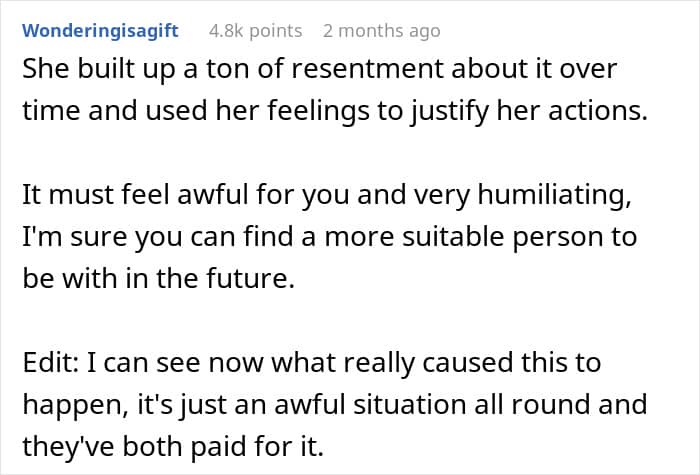Click the "2 months ago" timestamp

pyautogui.click(x=381, y=31)
